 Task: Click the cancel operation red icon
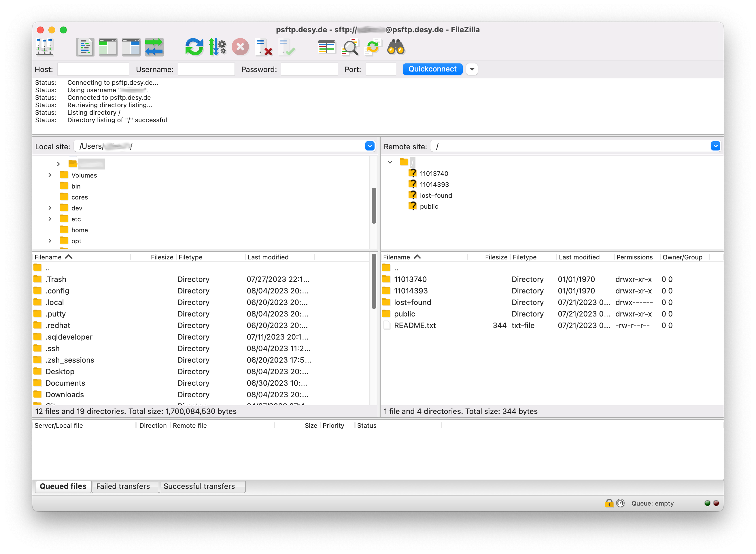240,47
